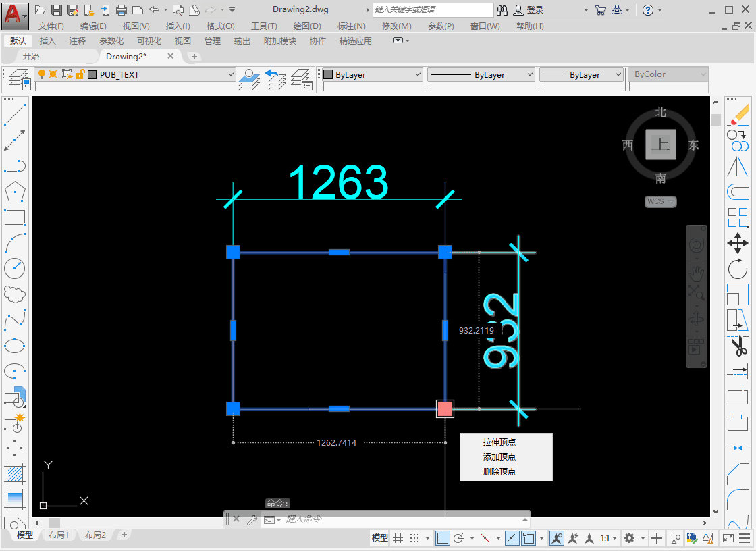The height and width of the screenshot is (551, 756).
Task: Toggle object snap tracking in status bar
Action: 512,538
